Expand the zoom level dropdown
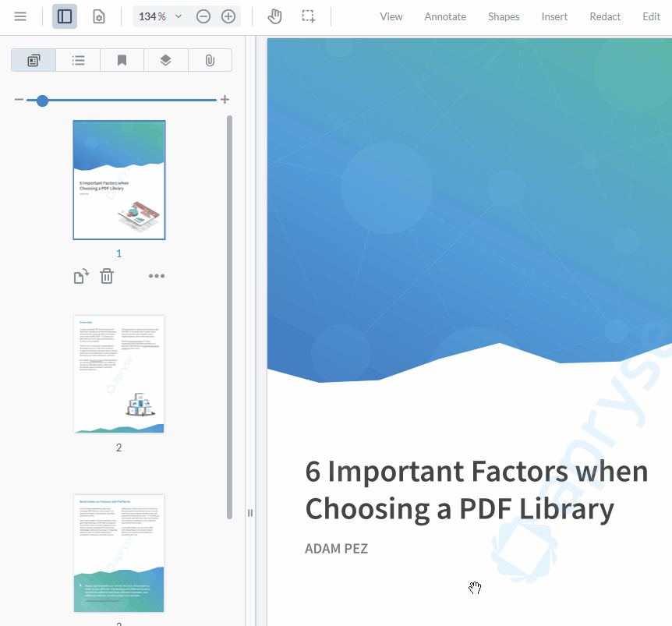Screen dimensions: 672x626 click(x=179, y=16)
